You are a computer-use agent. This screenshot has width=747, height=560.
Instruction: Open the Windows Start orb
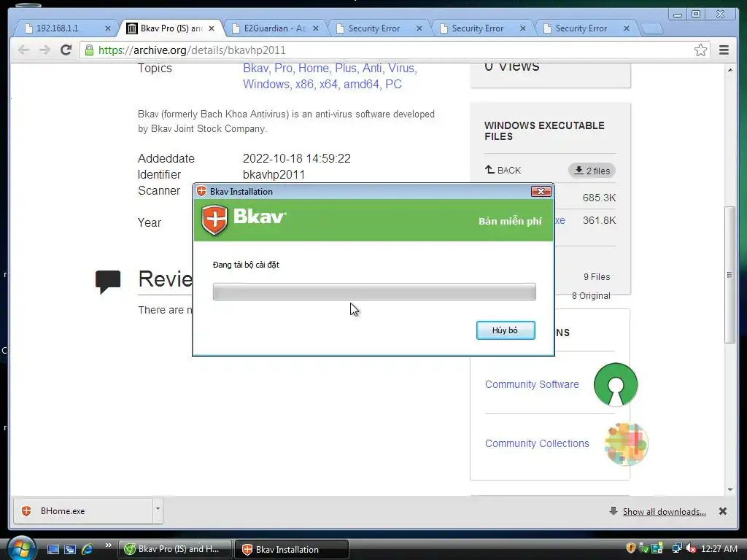[21, 548]
